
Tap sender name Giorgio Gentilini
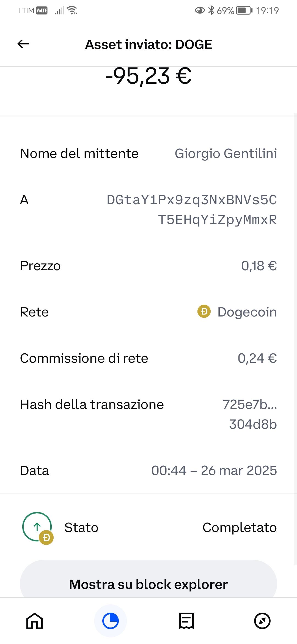point(226,153)
